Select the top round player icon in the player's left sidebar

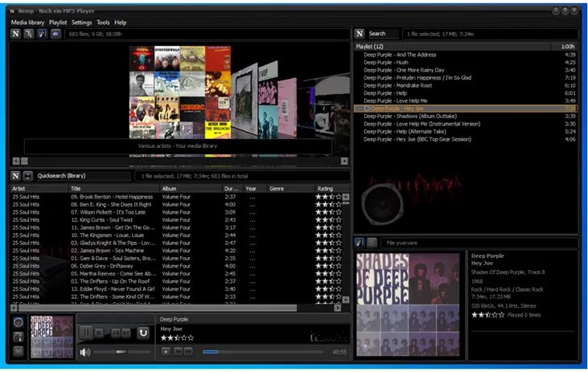tap(18, 322)
